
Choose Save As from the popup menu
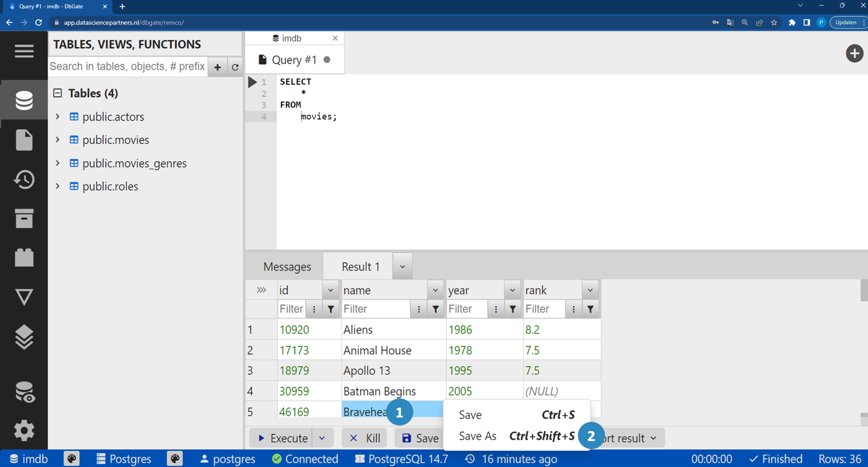click(517, 436)
